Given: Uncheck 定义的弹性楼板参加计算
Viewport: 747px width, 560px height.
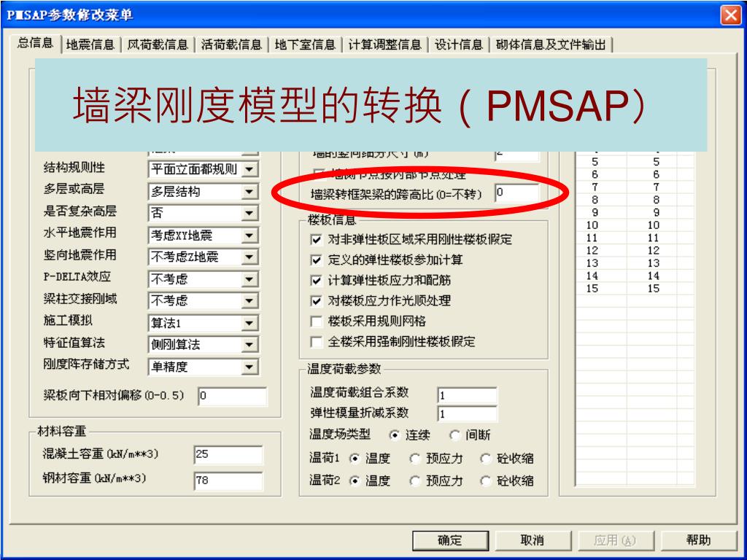Looking at the screenshot, I should click(x=316, y=260).
